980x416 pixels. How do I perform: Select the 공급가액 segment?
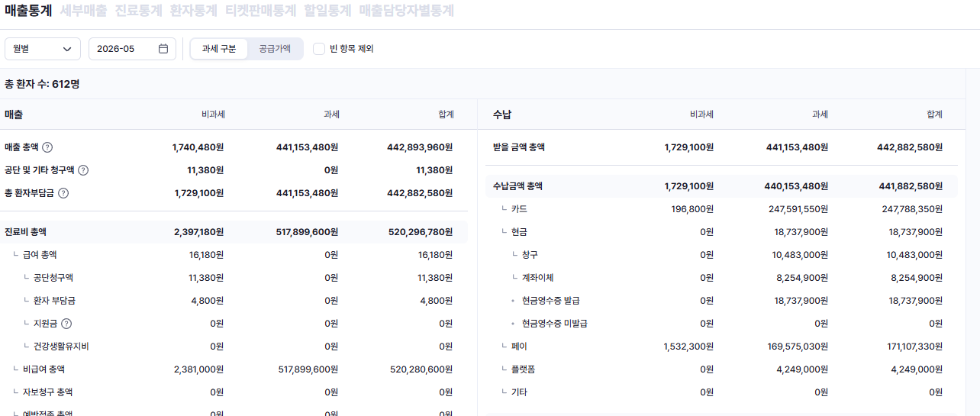(x=275, y=49)
